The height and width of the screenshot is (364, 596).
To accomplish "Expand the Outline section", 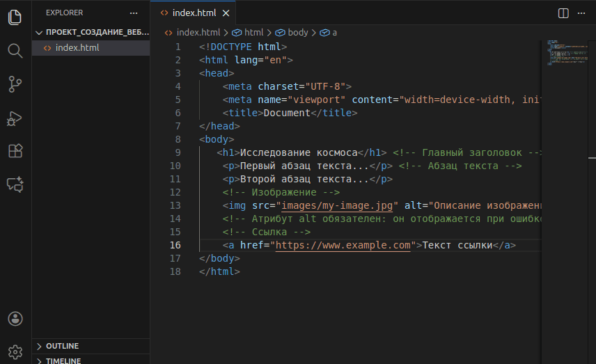I will [x=62, y=346].
